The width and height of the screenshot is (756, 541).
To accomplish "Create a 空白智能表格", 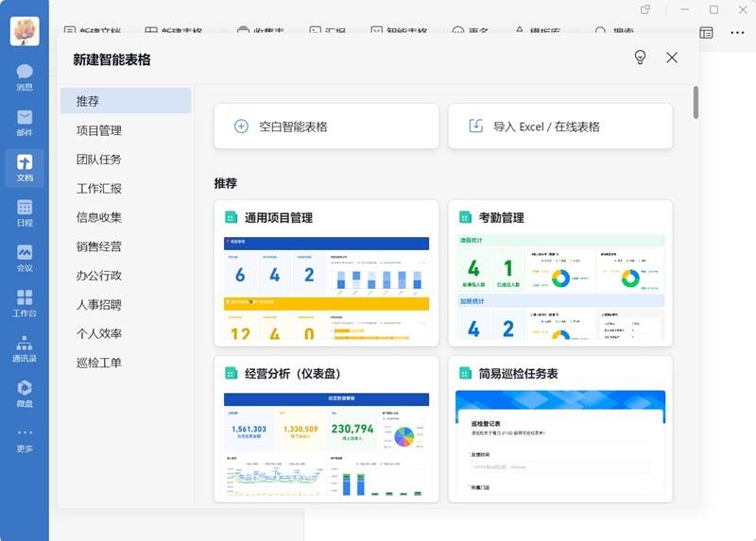I will click(326, 127).
